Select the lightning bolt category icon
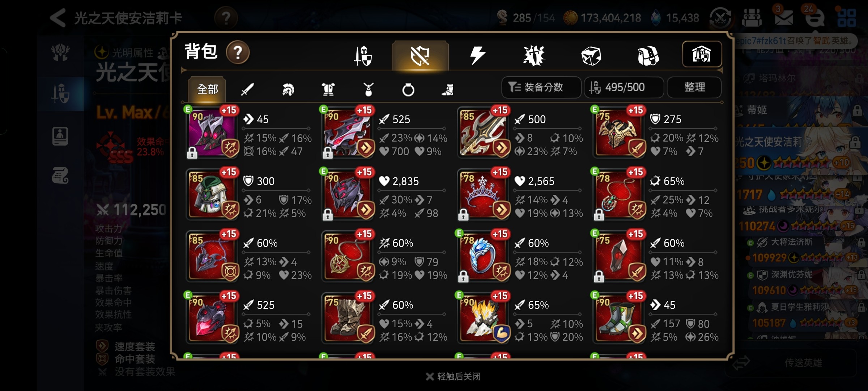The image size is (868, 391). pos(477,56)
